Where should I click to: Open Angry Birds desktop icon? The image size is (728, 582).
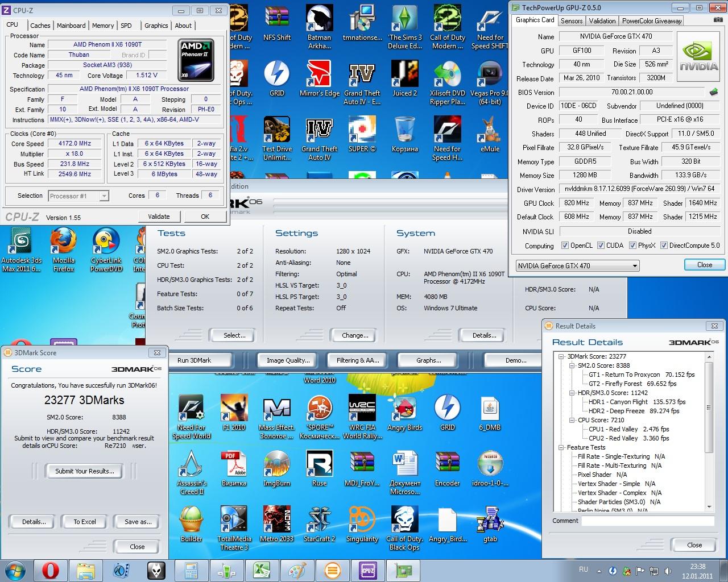pos(405,412)
